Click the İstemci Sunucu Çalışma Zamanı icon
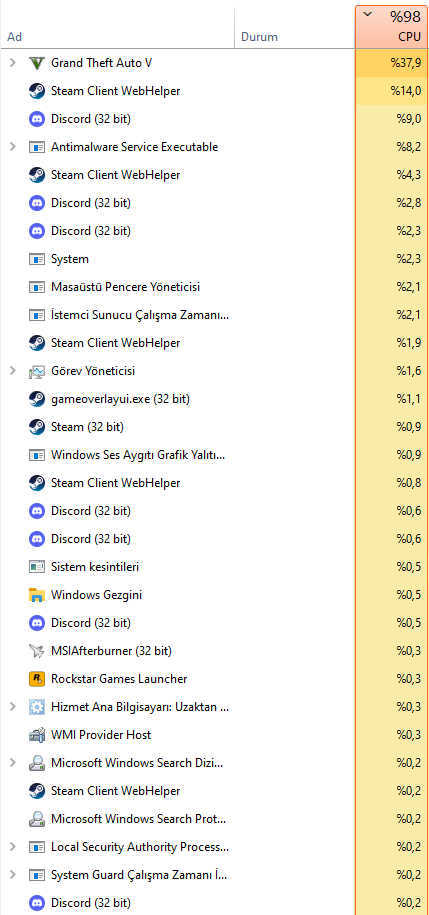 pyautogui.click(x=37, y=315)
